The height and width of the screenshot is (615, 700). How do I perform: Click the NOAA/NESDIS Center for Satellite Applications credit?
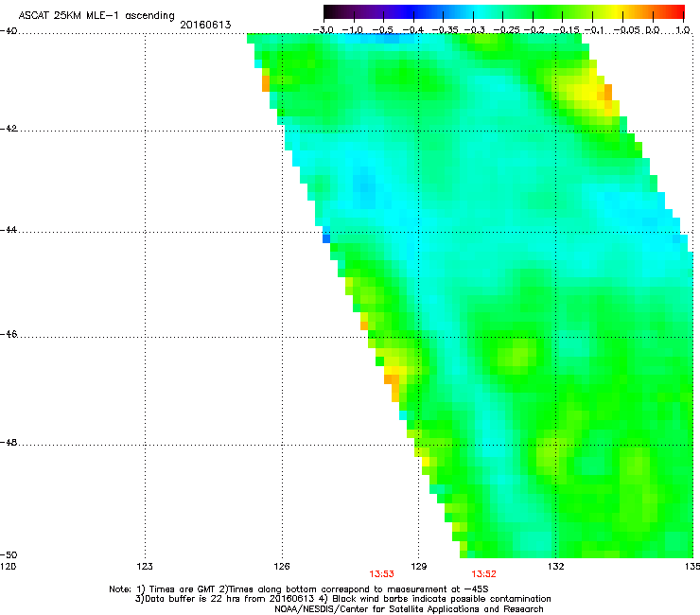[409, 609]
